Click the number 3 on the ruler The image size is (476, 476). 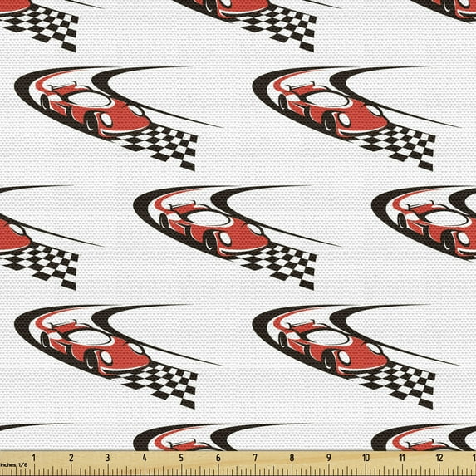(x=108, y=458)
